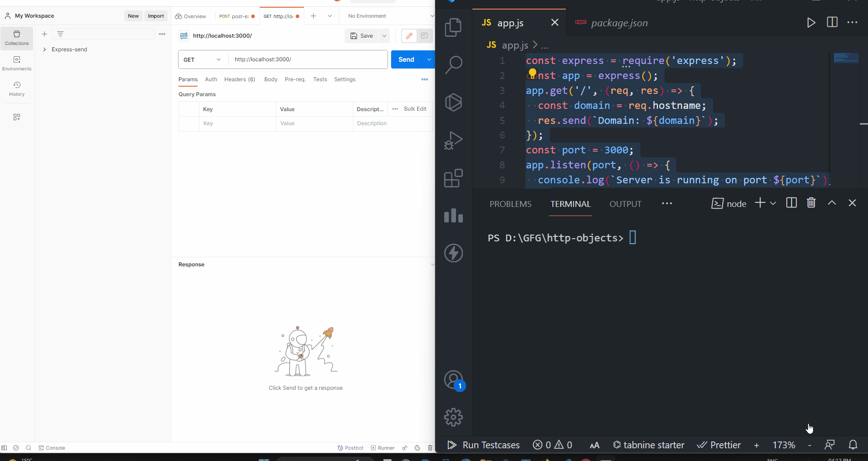
Task: Open the Save options dropdown arrow
Action: [384, 36]
